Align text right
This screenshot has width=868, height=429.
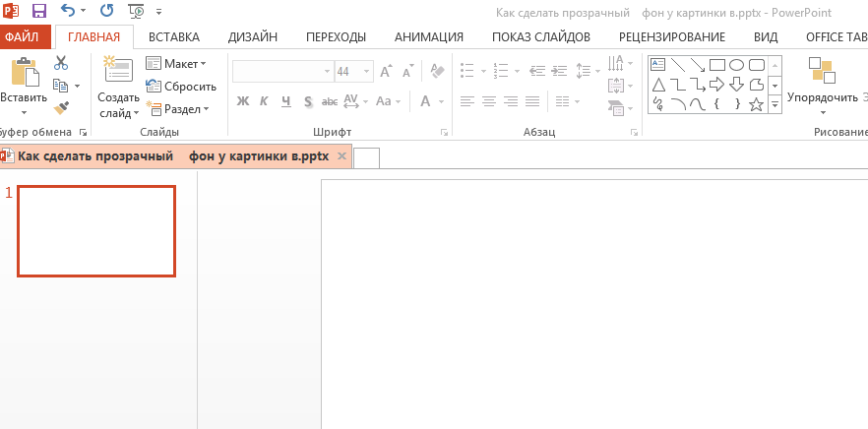(511, 101)
